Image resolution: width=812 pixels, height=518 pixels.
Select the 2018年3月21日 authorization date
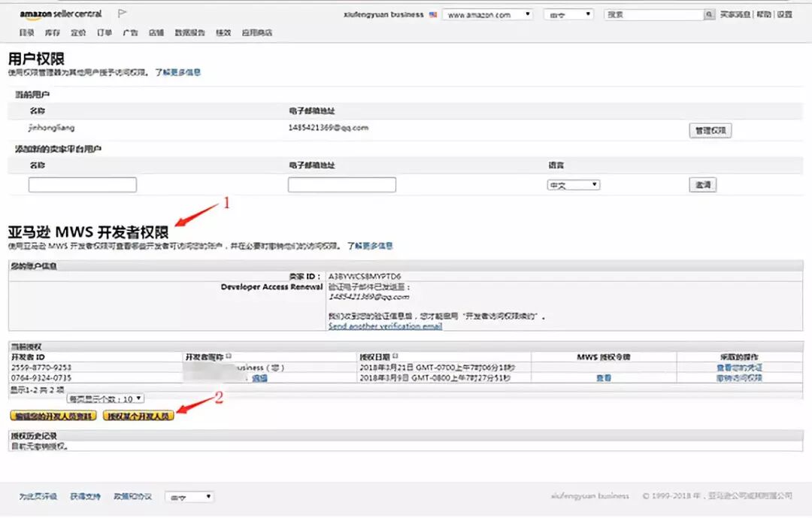(x=438, y=368)
